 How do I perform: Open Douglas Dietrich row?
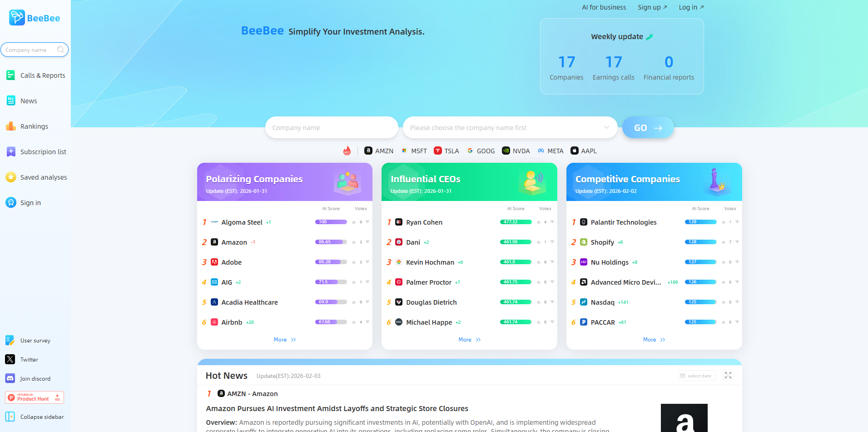[x=469, y=302]
